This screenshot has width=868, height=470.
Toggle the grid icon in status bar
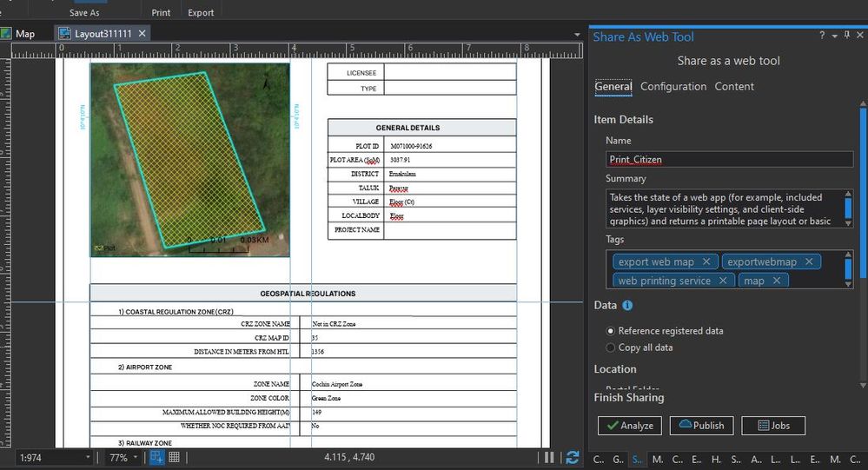click(175, 457)
